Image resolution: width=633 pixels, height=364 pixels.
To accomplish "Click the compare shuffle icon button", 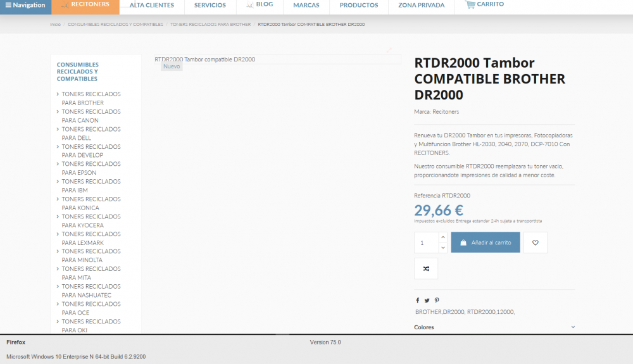I will 426,269.
